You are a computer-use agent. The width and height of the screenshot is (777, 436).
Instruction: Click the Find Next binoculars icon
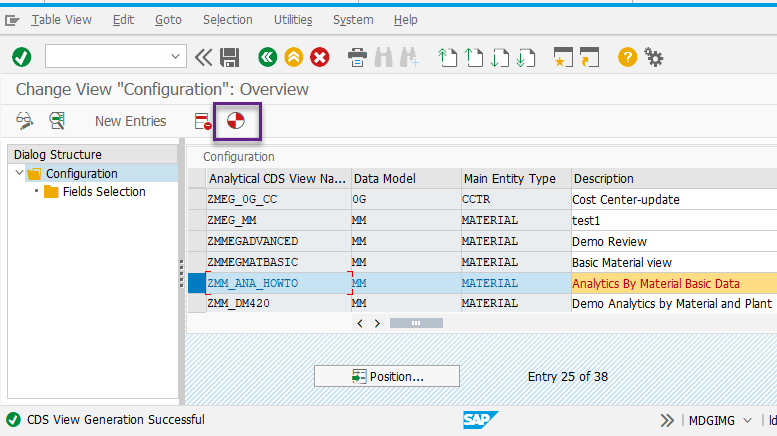(x=409, y=57)
